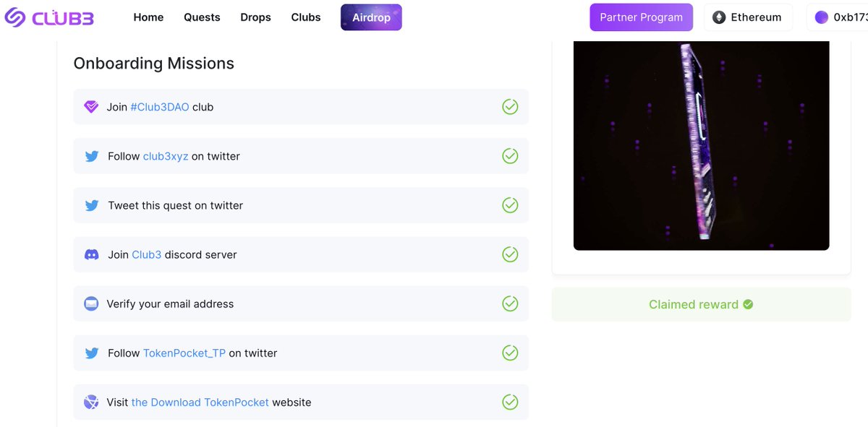This screenshot has height=427, width=868.
Task: Open the Home page
Action: pyautogui.click(x=148, y=17)
